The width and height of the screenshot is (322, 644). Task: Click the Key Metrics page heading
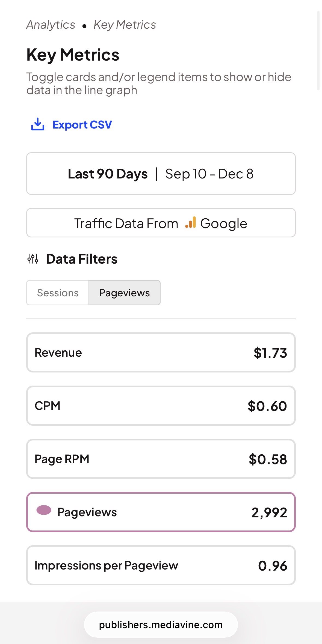click(x=73, y=55)
